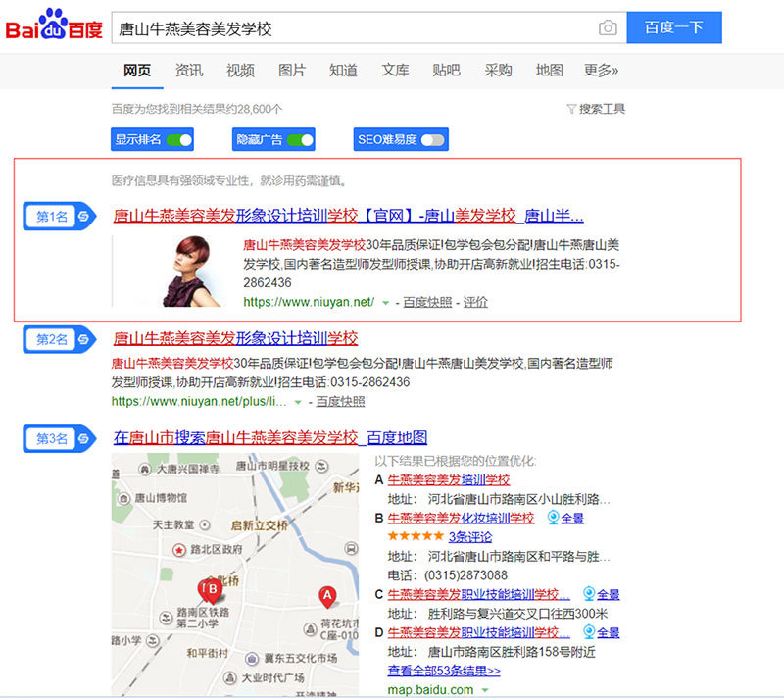Click the result count text 约28,600个
The height and width of the screenshot is (698, 784).
[x=253, y=109]
